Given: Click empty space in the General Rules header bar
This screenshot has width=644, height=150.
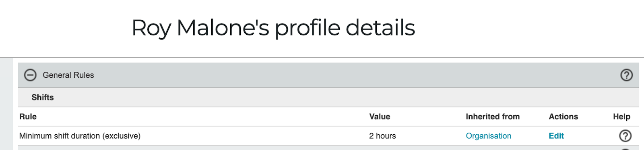Looking at the screenshot, I should [x=354, y=75].
